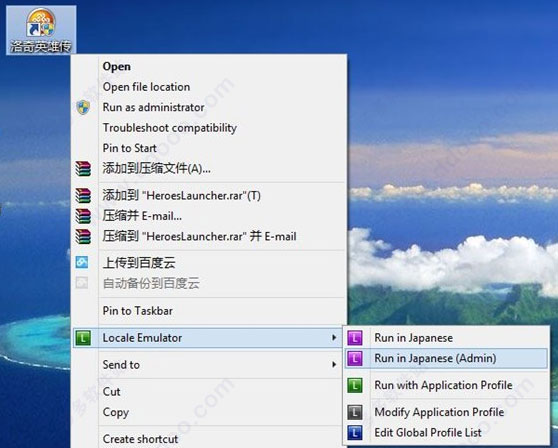558x448 pixels.
Task: Click WinRAR icon next to 添加到压缩文件(A)...
Action: (83, 169)
